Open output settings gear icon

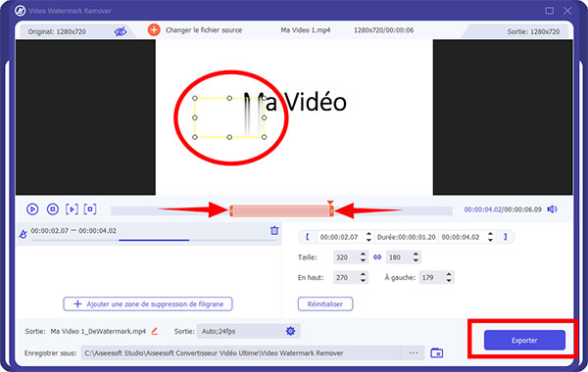pyautogui.click(x=290, y=331)
